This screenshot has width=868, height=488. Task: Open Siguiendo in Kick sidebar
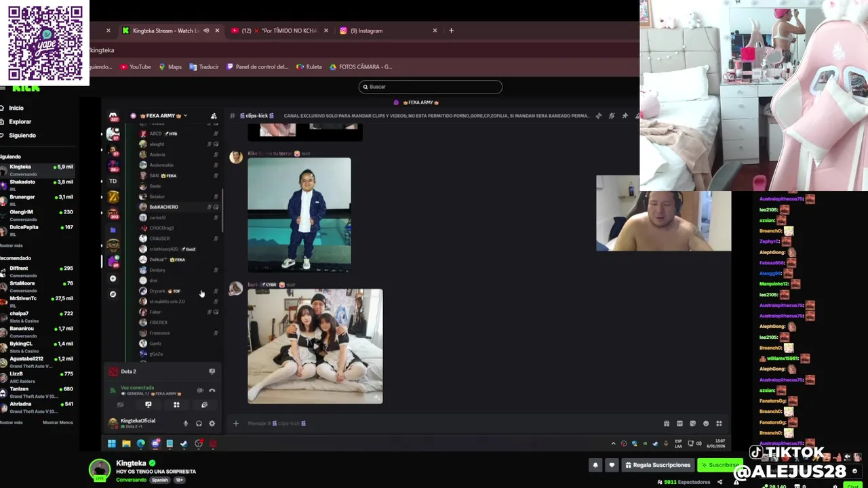[x=22, y=135]
